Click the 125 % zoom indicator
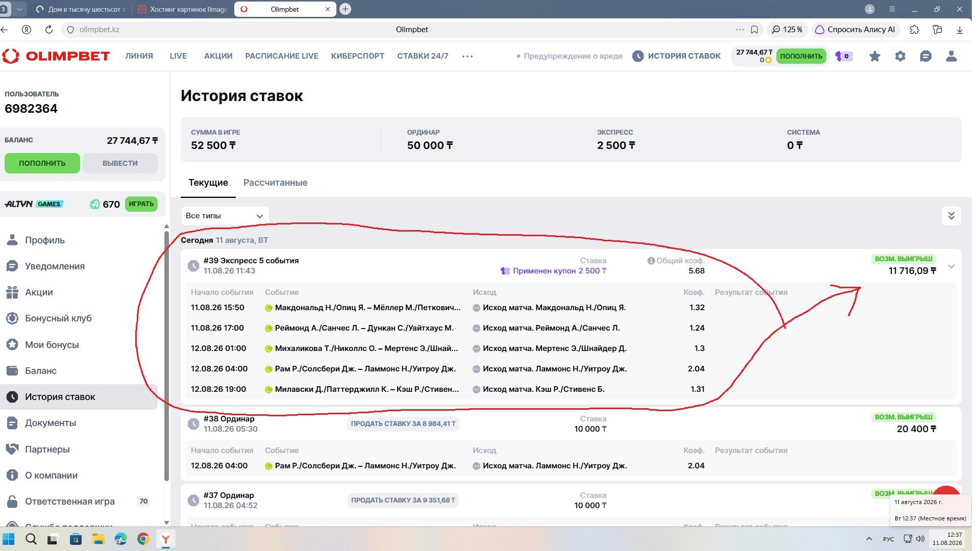 click(788, 30)
